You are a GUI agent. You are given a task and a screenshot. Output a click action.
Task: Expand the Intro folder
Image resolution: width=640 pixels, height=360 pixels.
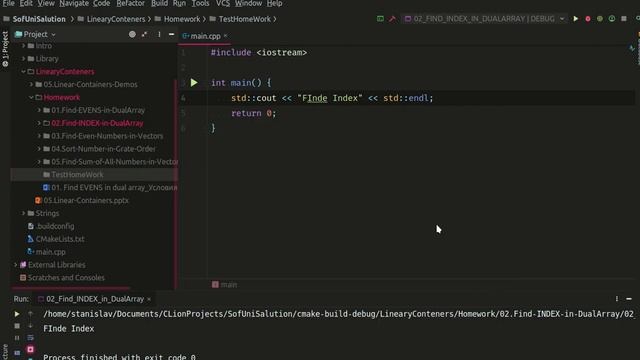[23, 46]
